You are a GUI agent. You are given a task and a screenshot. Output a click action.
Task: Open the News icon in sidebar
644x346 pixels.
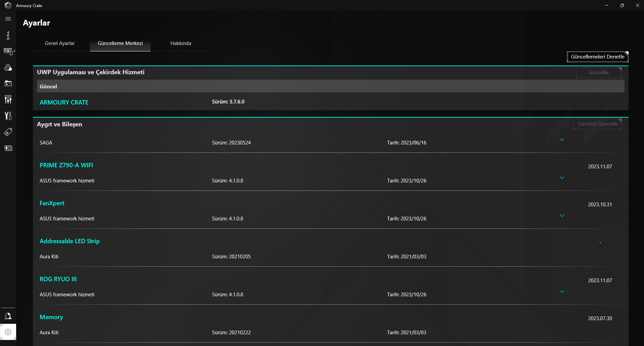click(8, 148)
